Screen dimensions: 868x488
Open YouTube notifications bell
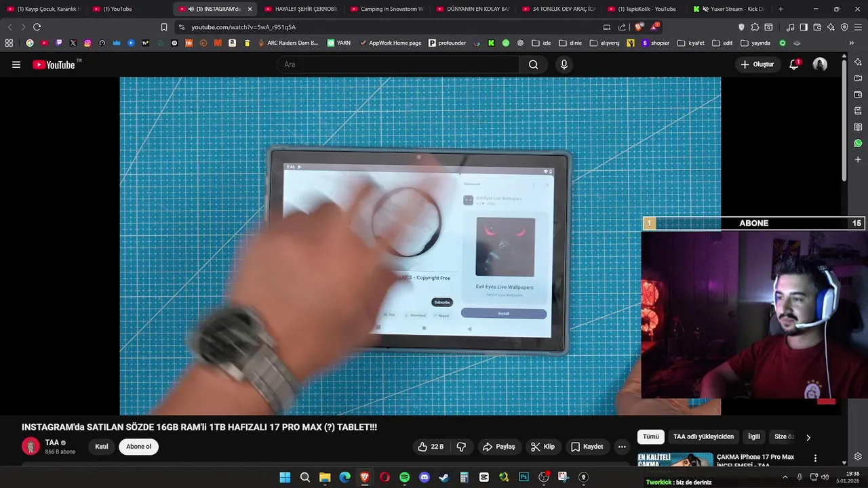click(793, 64)
